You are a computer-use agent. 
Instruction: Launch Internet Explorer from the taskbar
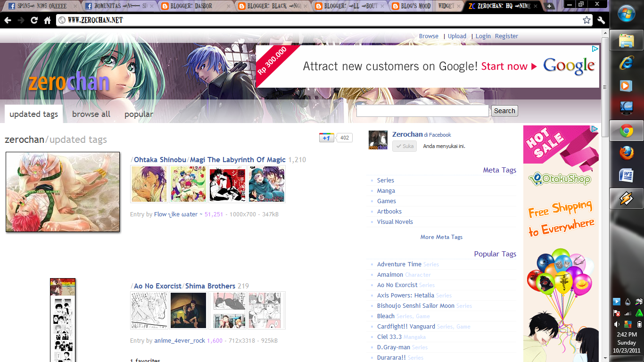pyautogui.click(x=627, y=63)
